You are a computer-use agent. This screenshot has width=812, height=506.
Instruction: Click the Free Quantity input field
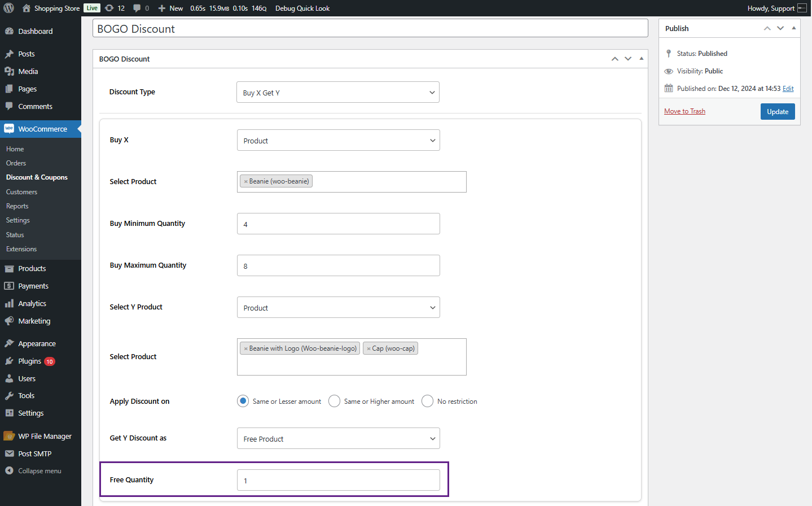338,480
